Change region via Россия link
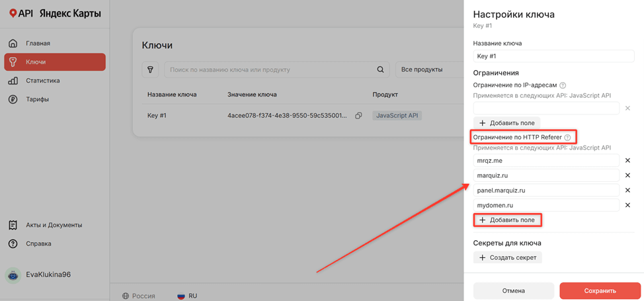Viewport: 644px width, 301px height. click(x=143, y=296)
